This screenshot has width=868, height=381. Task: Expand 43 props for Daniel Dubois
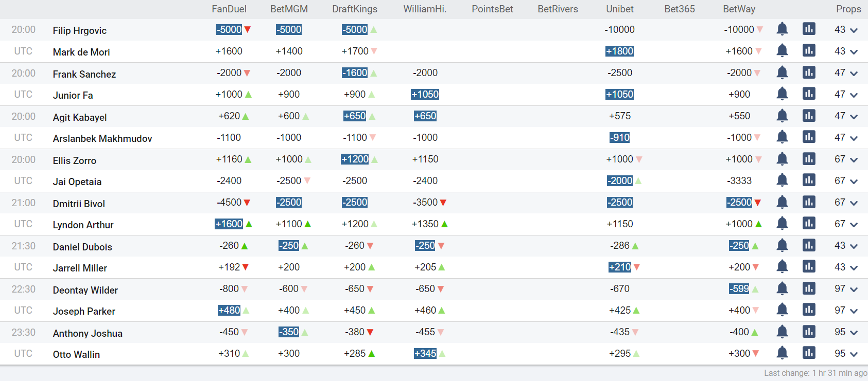pyautogui.click(x=846, y=246)
